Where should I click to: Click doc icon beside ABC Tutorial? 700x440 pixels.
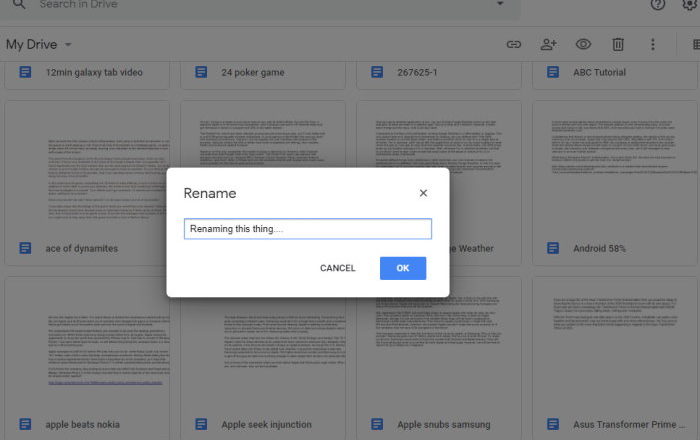click(x=553, y=72)
